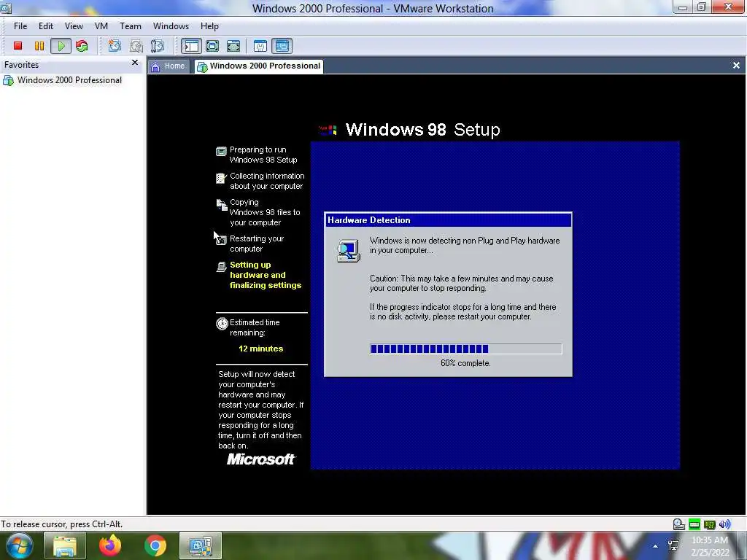The image size is (747, 560).
Task: Click the 60% complete text
Action: pos(465,363)
